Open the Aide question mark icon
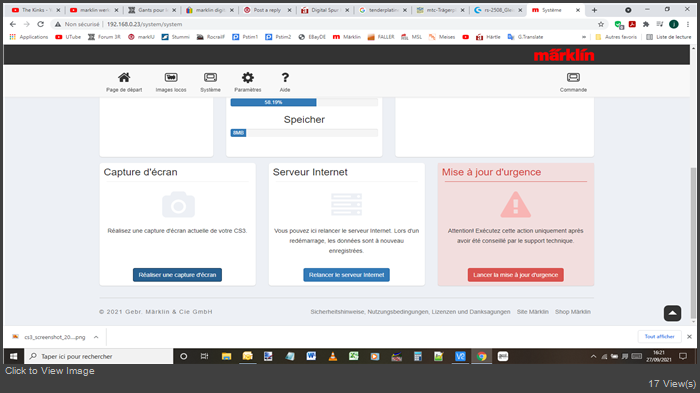The height and width of the screenshot is (393, 700). tap(285, 78)
